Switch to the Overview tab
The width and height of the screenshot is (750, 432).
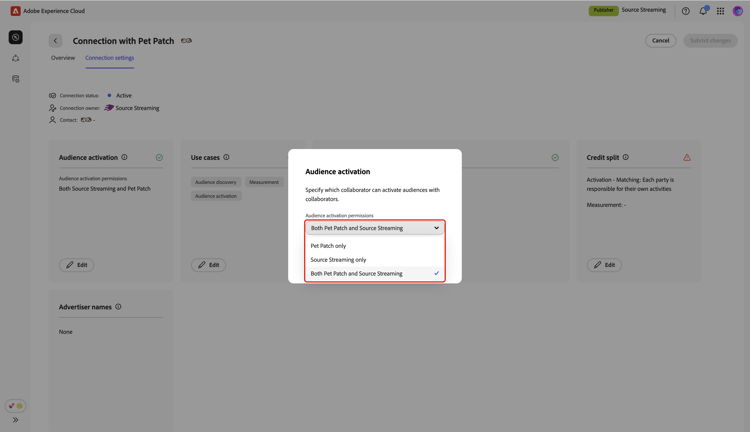63,58
